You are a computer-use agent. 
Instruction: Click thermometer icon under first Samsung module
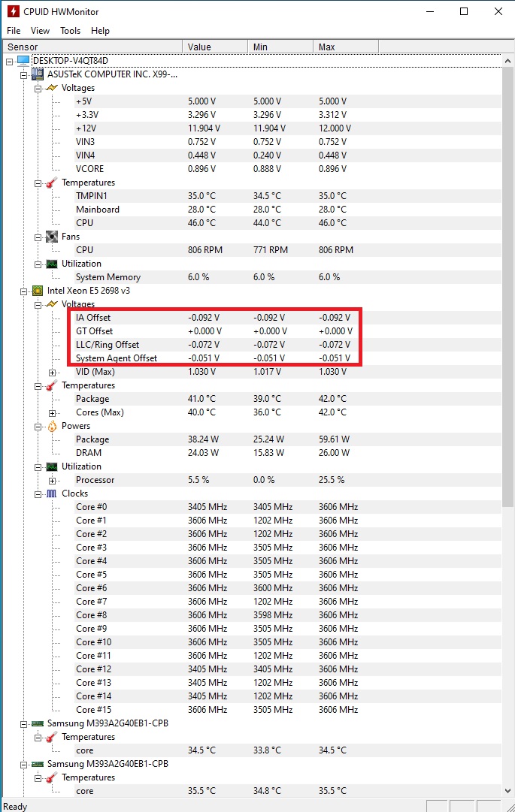pos(52,737)
